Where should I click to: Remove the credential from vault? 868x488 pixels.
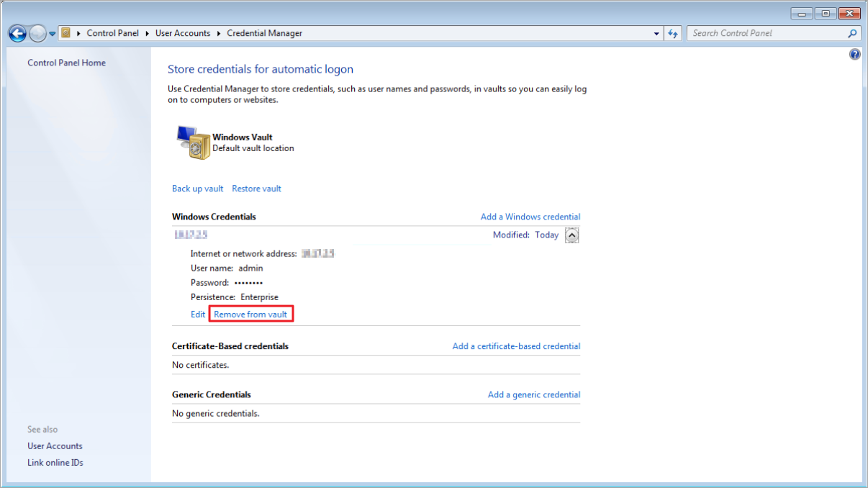click(x=250, y=315)
